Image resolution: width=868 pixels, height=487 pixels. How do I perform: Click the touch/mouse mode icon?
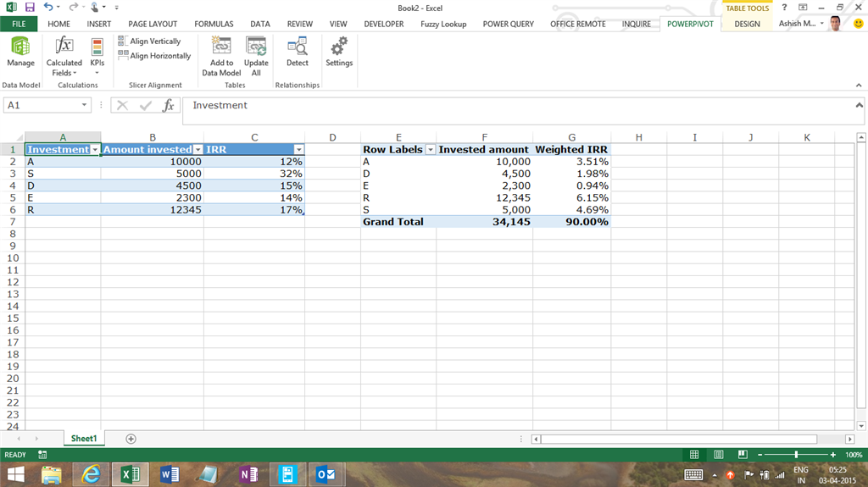95,7
